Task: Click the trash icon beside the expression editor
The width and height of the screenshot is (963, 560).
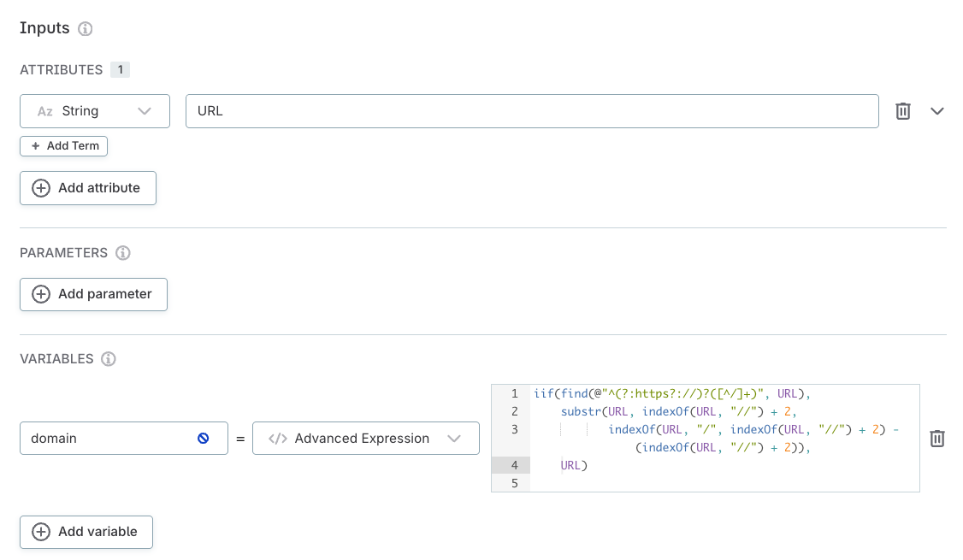Action: [937, 438]
